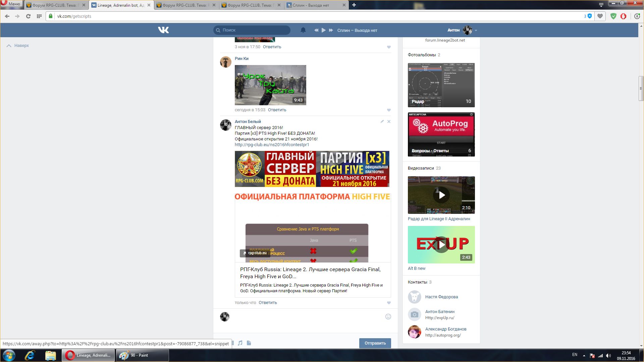Open Антон Белый's comment avatar
The height and width of the screenshot is (362, 644).
(225, 125)
